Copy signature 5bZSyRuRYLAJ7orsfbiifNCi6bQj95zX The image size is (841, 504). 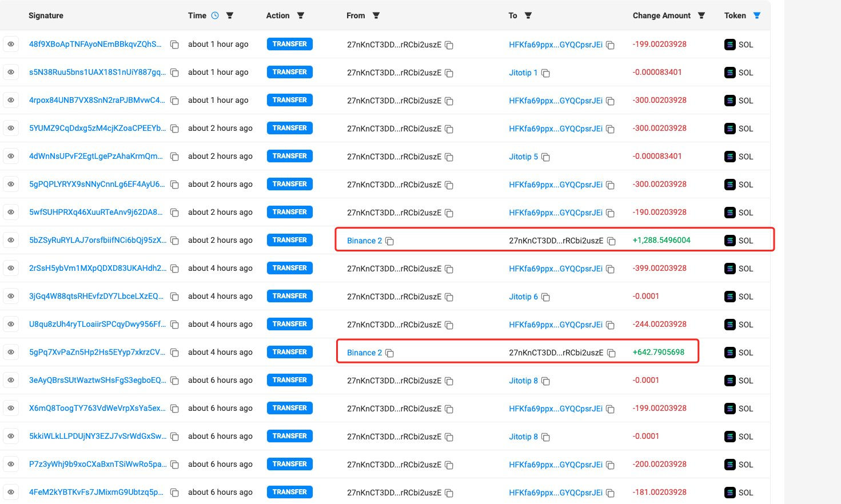click(x=175, y=241)
